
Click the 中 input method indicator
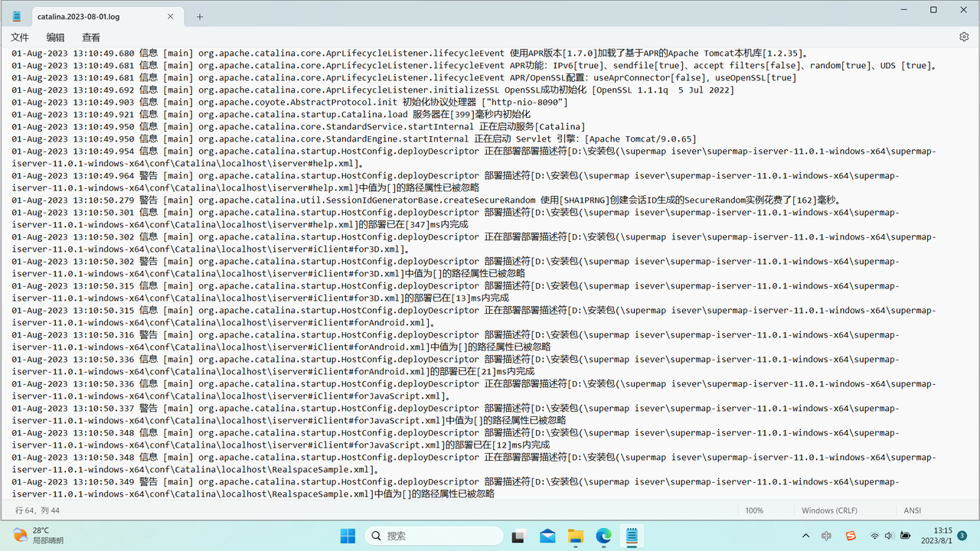click(x=827, y=536)
